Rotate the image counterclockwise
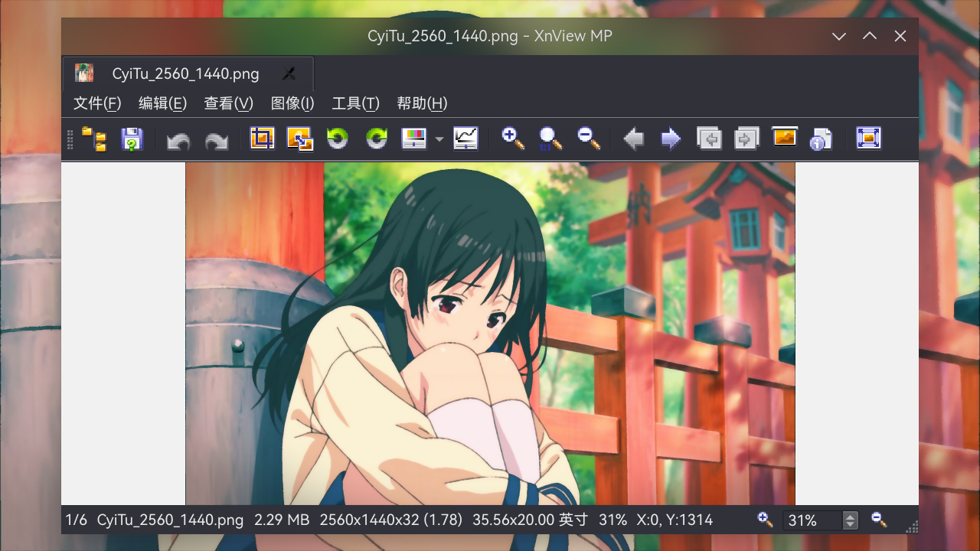980x551 pixels. [x=338, y=139]
